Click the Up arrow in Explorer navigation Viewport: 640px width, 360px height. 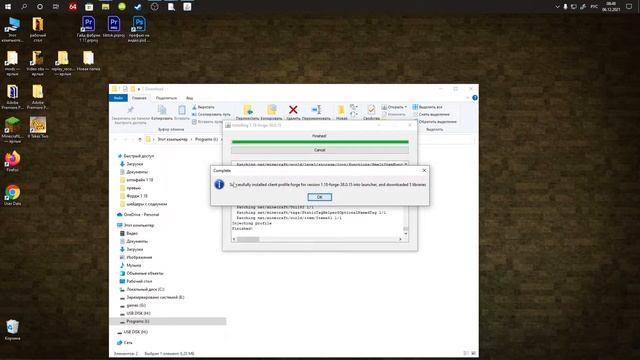click(x=140, y=140)
